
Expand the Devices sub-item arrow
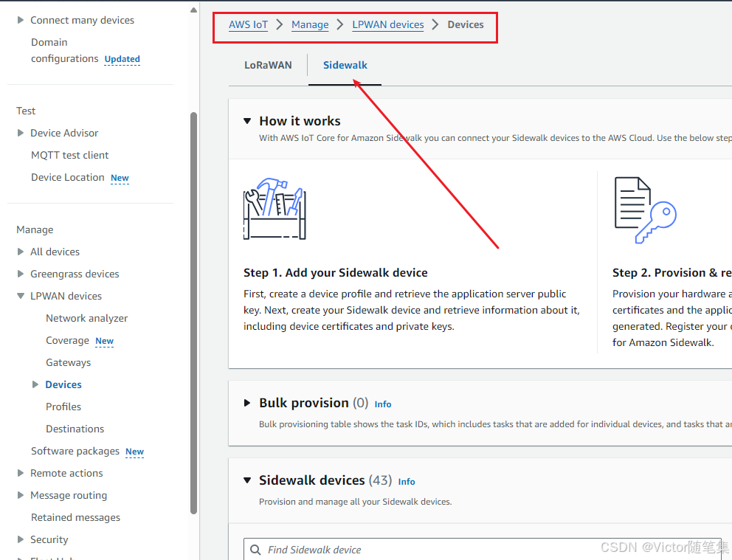pyautogui.click(x=35, y=384)
